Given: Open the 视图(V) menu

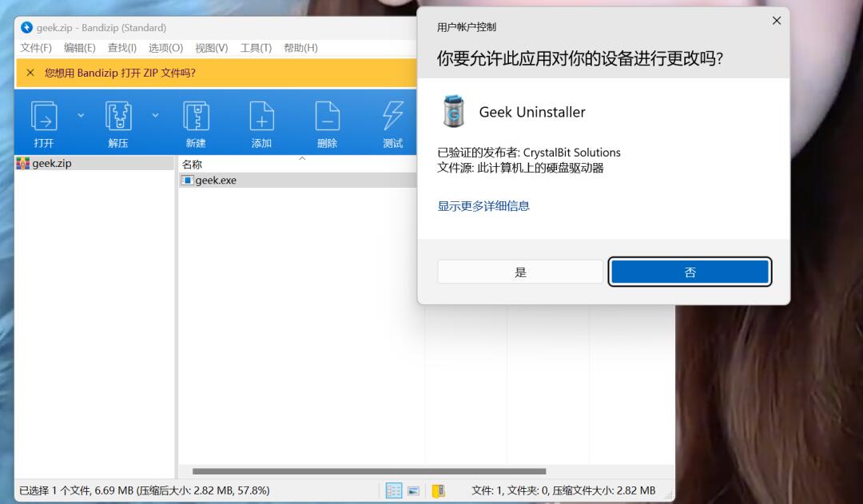Looking at the screenshot, I should coord(211,48).
